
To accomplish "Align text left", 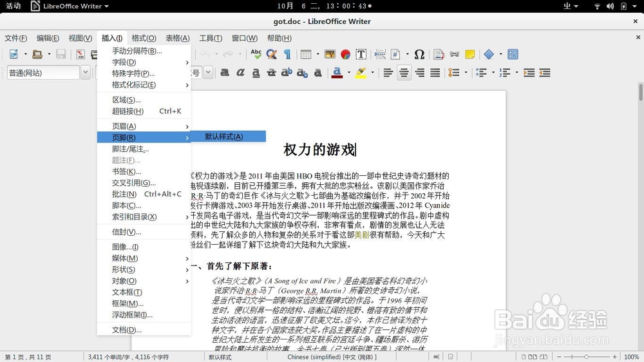I will (388, 73).
